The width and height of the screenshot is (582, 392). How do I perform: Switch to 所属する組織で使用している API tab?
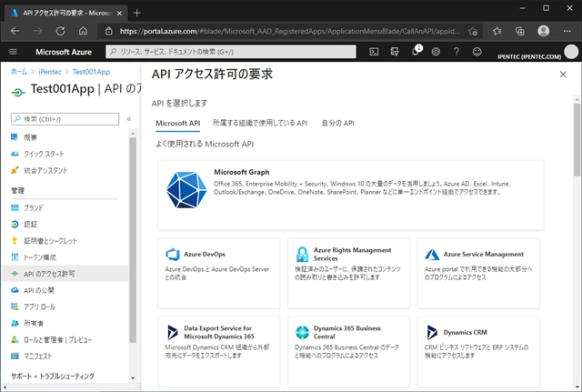(260, 124)
